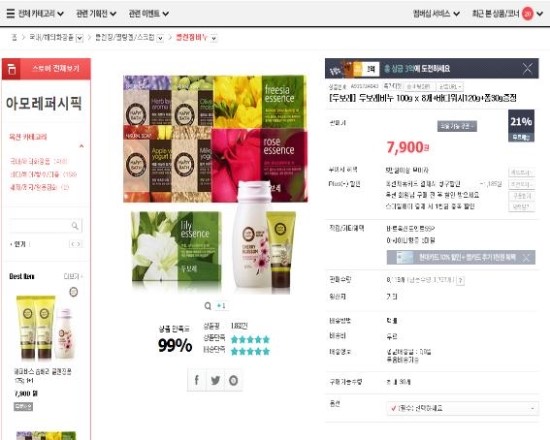Click third small benefit detail button
The image size is (550, 440).
tap(521, 196)
